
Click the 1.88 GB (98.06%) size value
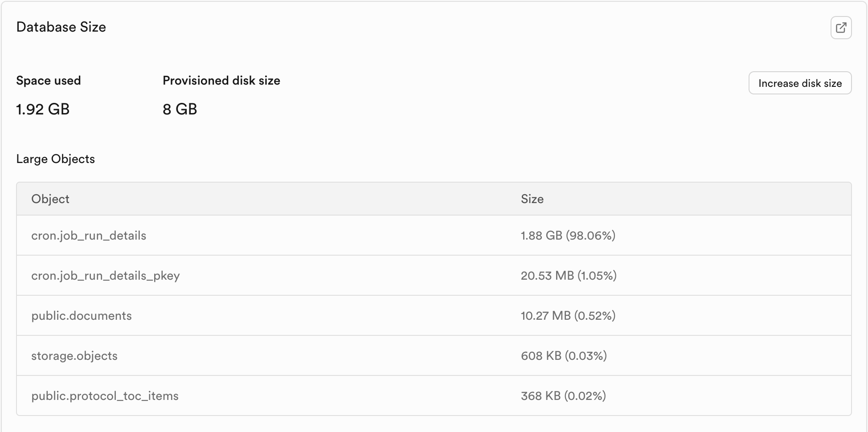point(568,236)
